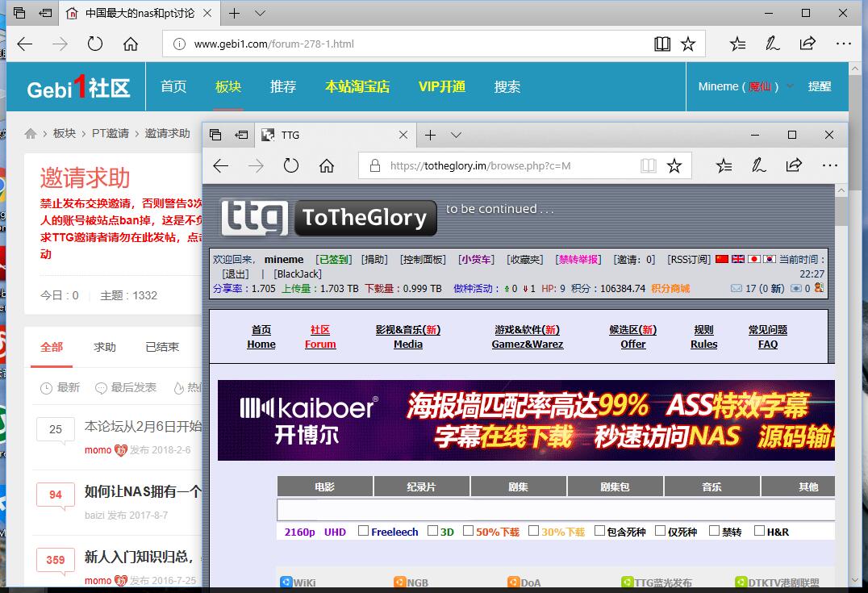View set-aside tabs in TTG window
The image size is (868, 593).
[x=215, y=135]
